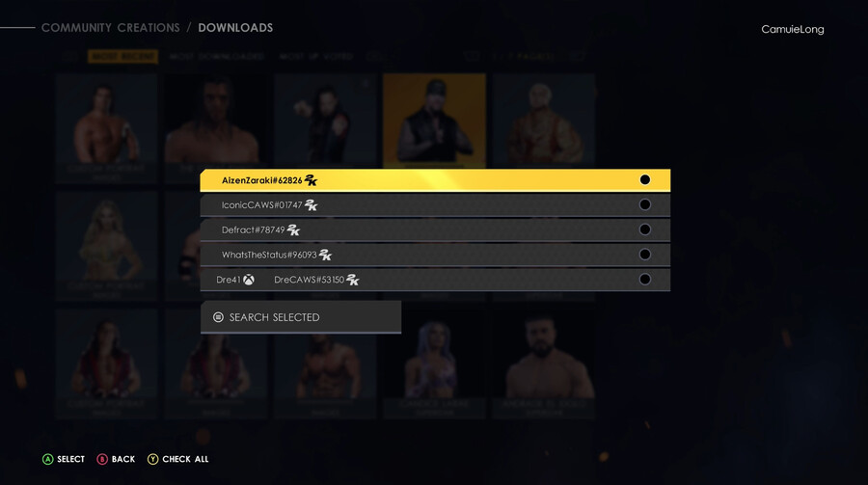Select the Downloads breadcrumb label
This screenshot has height=485, width=868.
point(235,28)
